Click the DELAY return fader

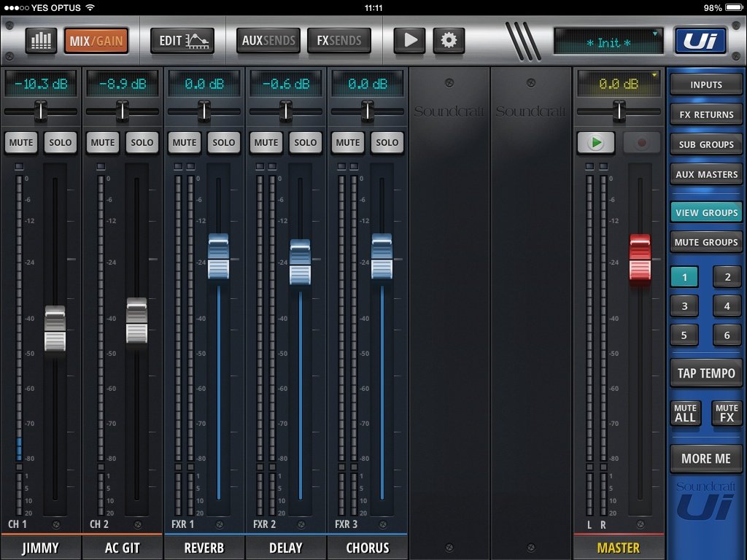pos(300,262)
